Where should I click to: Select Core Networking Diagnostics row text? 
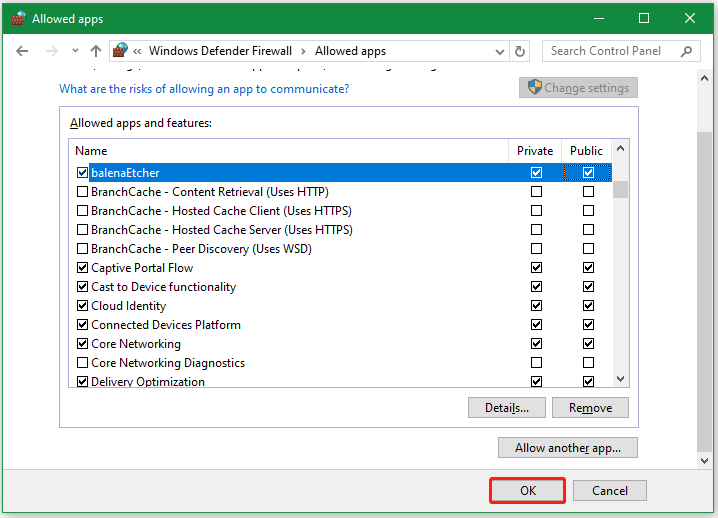(x=168, y=363)
